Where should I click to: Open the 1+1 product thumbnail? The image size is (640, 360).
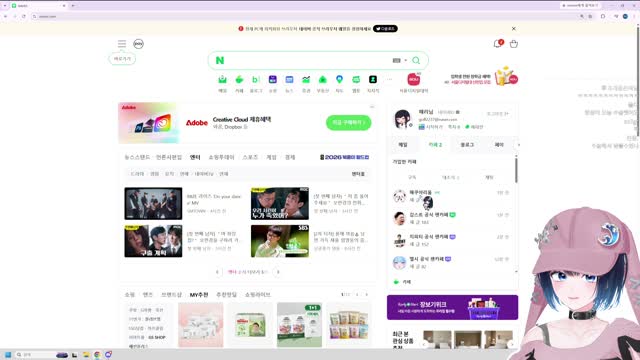[299, 325]
